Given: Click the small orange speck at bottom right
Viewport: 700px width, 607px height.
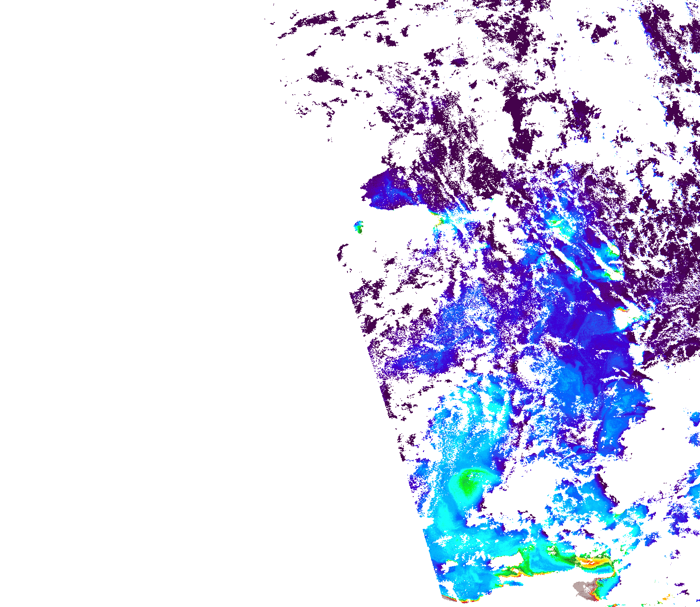Looking at the screenshot, I should [x=666, y=599].
